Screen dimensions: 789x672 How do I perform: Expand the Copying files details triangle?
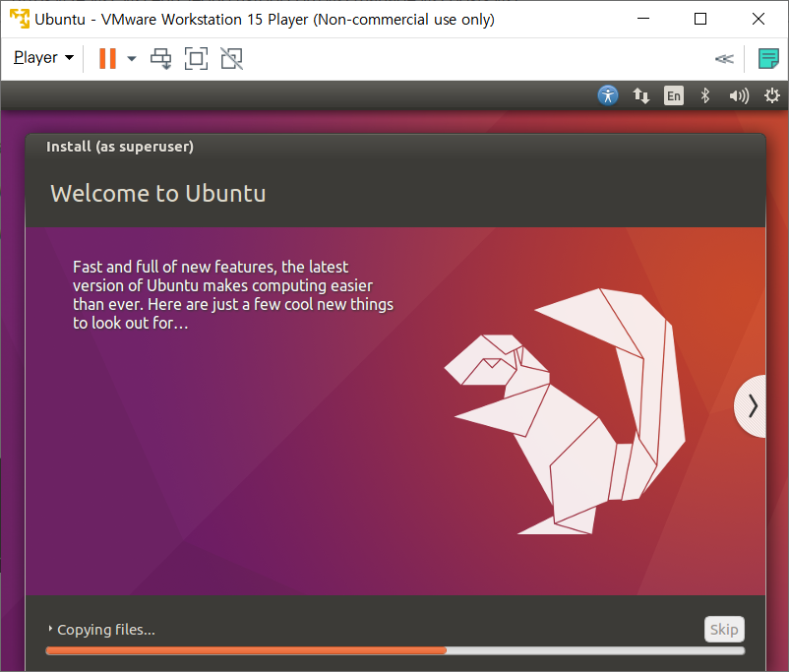[50, 628]
